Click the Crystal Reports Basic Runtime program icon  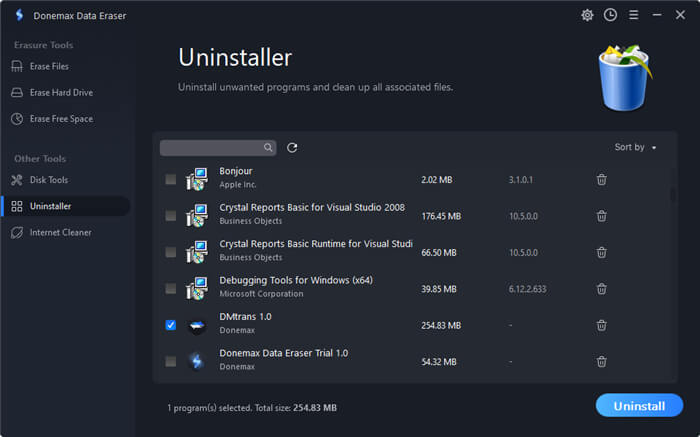pyautogui.click(x=197, y=252)
